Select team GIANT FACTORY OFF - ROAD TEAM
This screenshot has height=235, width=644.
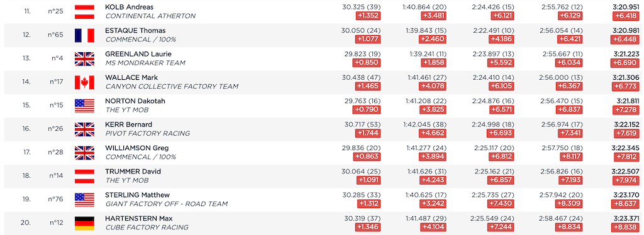point(166,204)
